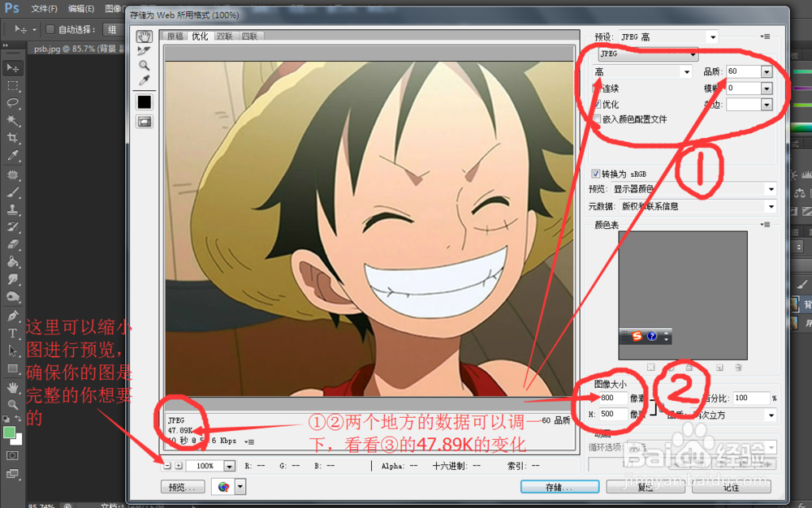Image resolution: width=812 pixels, height=508 pixels.
Task: Open the 文件(F) menu
Action: (44, 9)
